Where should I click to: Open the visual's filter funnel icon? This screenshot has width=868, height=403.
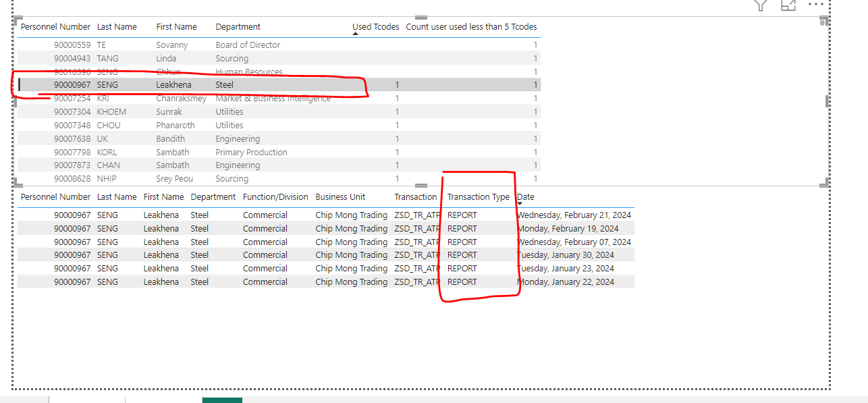coord(761,5)
